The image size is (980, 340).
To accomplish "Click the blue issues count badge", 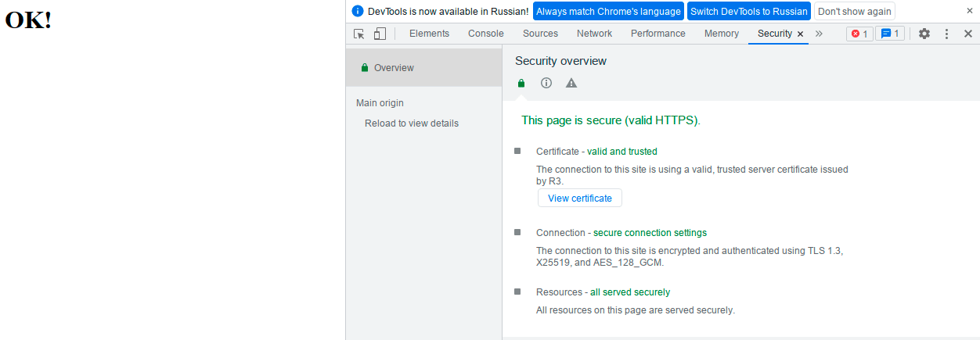I will pyautogui.click(x=890, y=34).
